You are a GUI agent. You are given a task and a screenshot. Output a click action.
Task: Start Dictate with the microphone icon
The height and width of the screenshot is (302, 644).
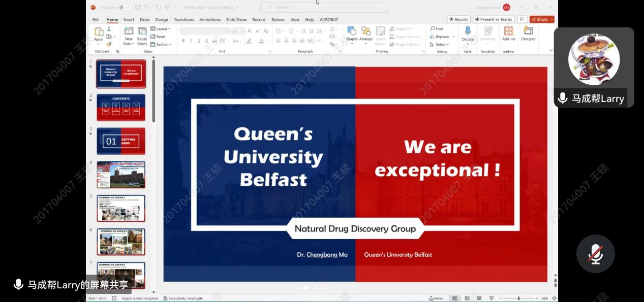pos(468,33)
